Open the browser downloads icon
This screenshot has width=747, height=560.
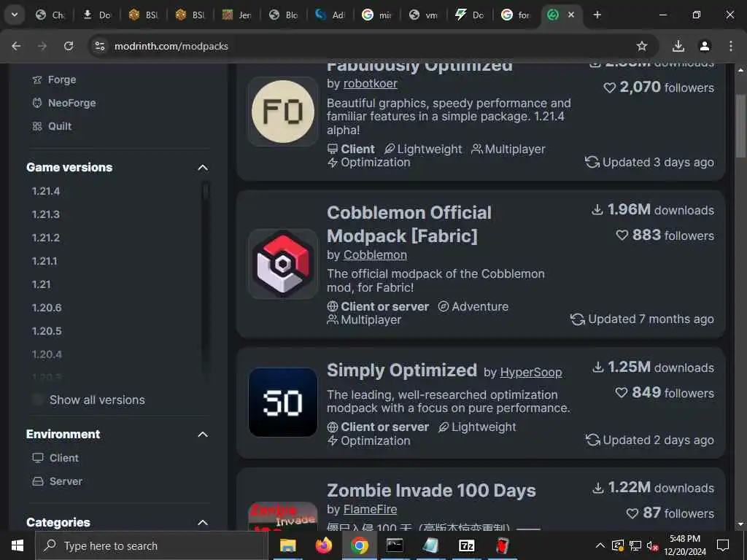coord(678,46)
